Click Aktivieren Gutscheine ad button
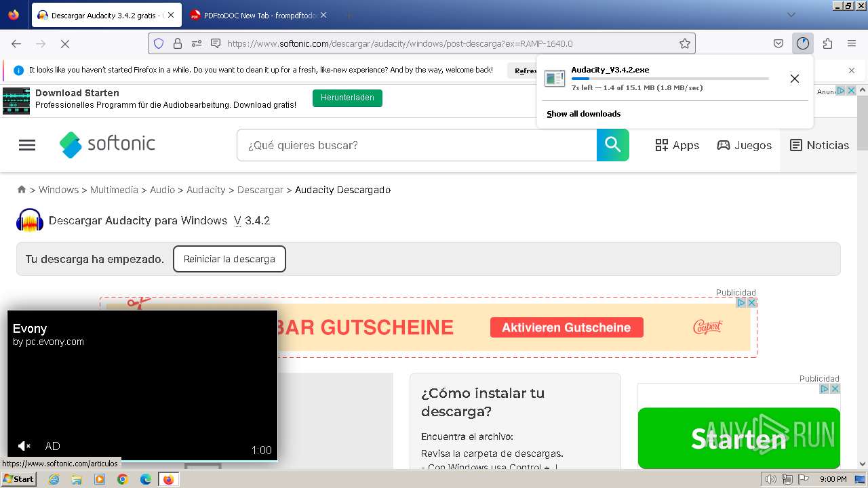The width and height of the screenshot is (868, 488). 566,328
